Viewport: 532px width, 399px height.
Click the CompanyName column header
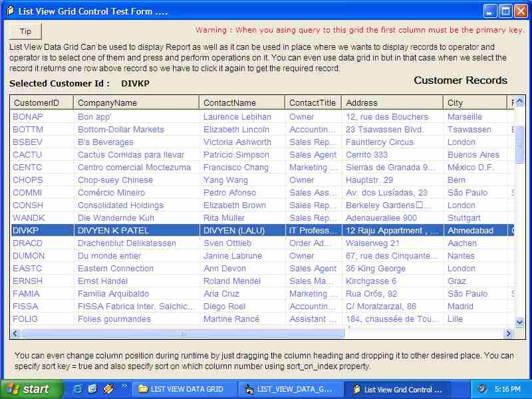136,102
